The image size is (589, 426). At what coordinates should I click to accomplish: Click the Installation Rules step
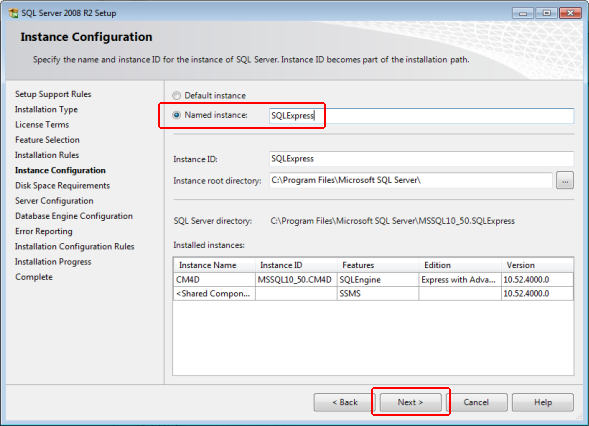(47, 155)
